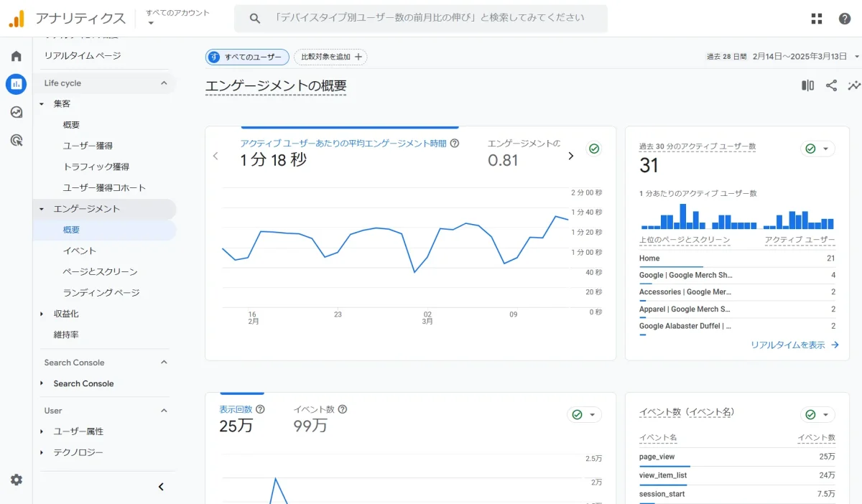Screen dimensions: 862x504
Task: Click Accessories | Google Mer... row
Action: pyautogui.click(x=737, y=292)
